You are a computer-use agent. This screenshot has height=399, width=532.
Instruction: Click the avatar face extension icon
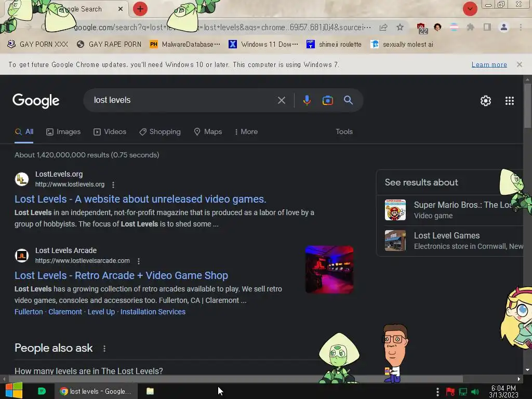[x=437, y=27]
